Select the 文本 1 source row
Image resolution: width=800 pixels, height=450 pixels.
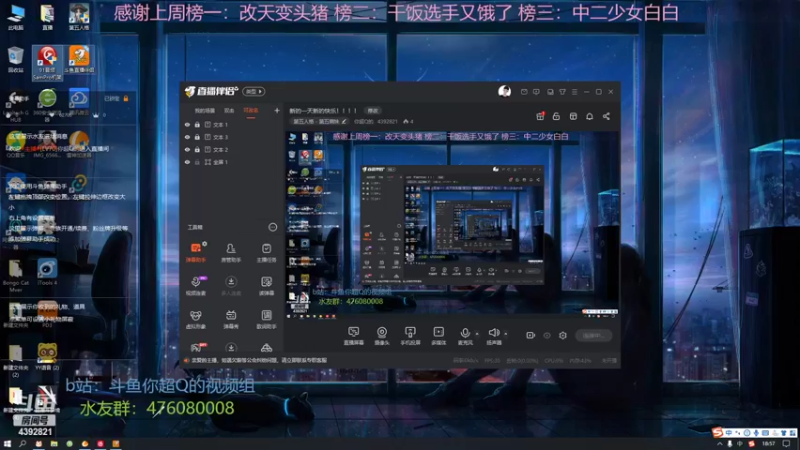click(x=232, y=124)
